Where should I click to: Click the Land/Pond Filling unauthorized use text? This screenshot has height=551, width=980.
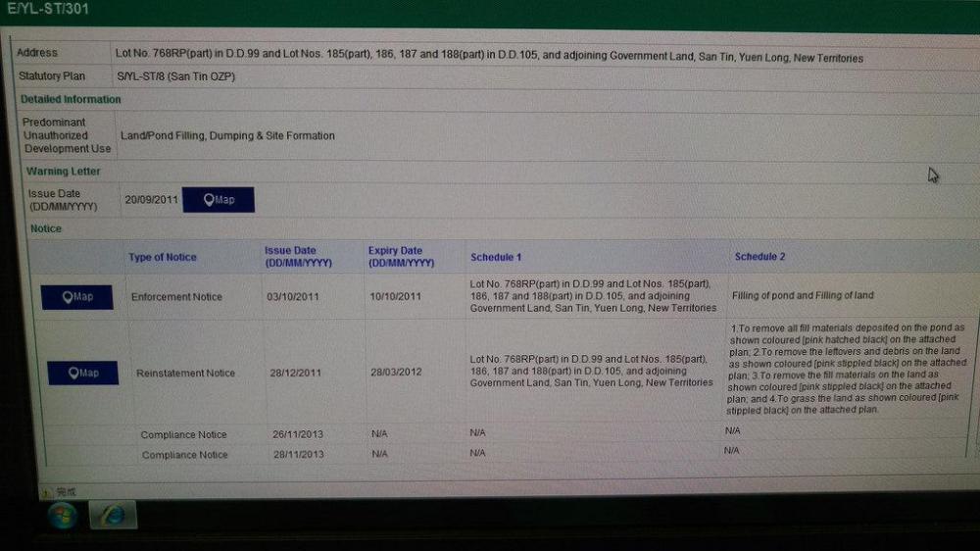pyautogui.click(x=226, y=136)
